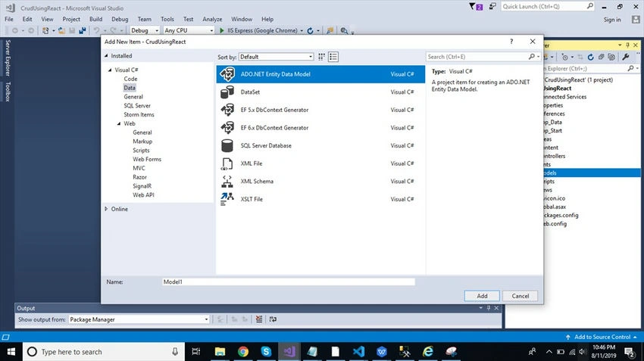Select the Web Forms category
The image size is (644, 361).
click(x=147, y=159)
